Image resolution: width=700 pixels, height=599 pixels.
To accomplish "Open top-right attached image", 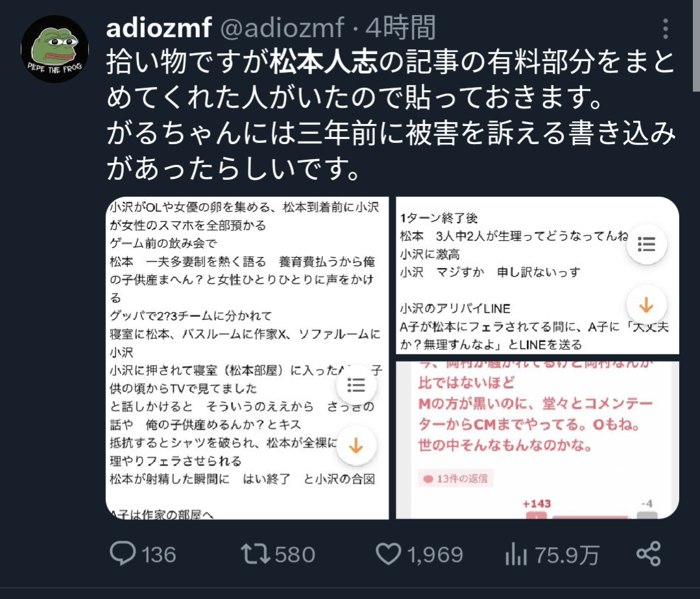I will (x=538, y=276).
